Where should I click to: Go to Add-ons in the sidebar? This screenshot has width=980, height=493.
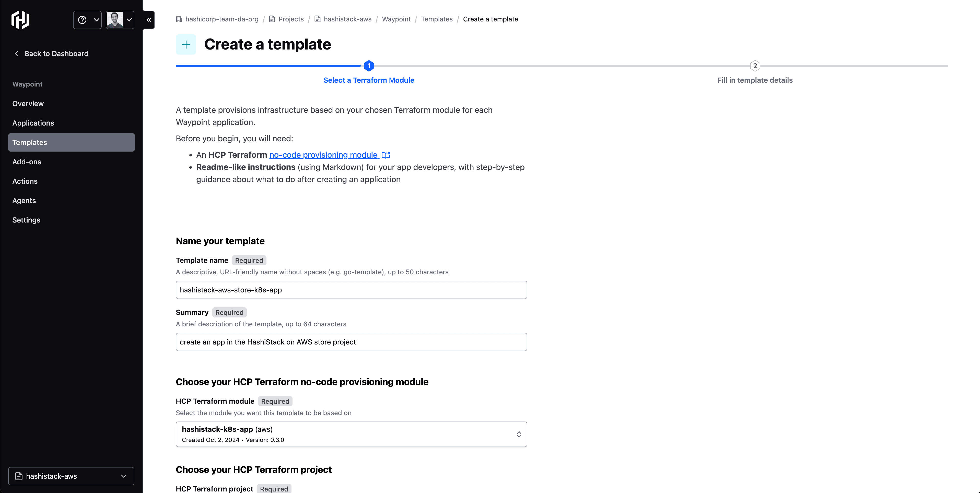point(27,162)
